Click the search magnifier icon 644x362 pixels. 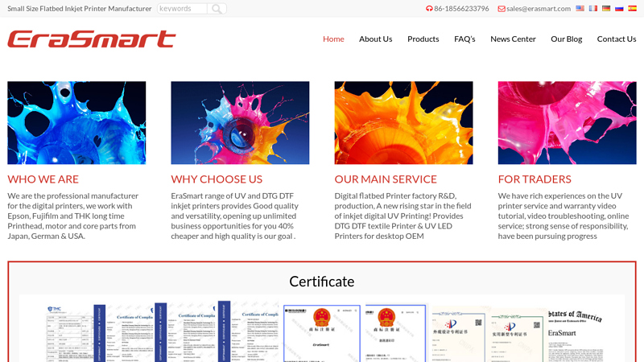(217, 9)
